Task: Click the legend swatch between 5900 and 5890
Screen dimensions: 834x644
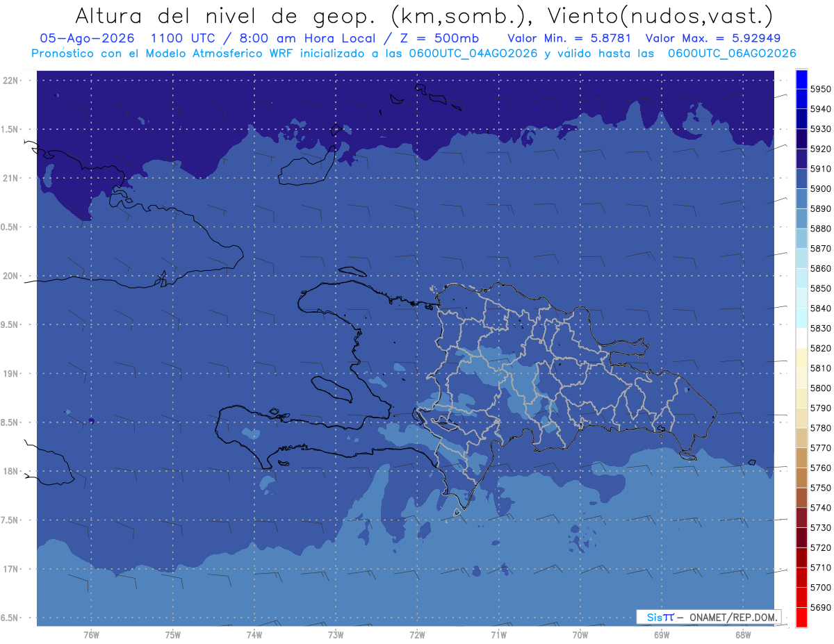Action: click(801, 199)
